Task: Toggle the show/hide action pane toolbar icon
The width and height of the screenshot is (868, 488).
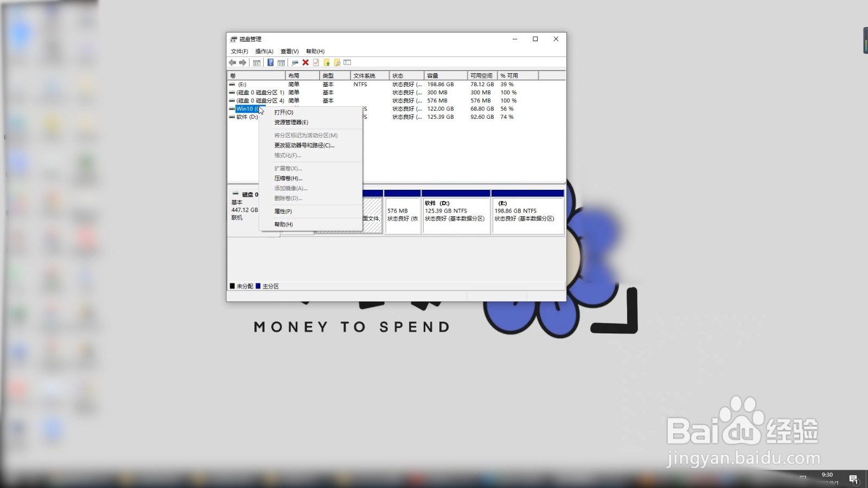Action: (x=281, y=63)
